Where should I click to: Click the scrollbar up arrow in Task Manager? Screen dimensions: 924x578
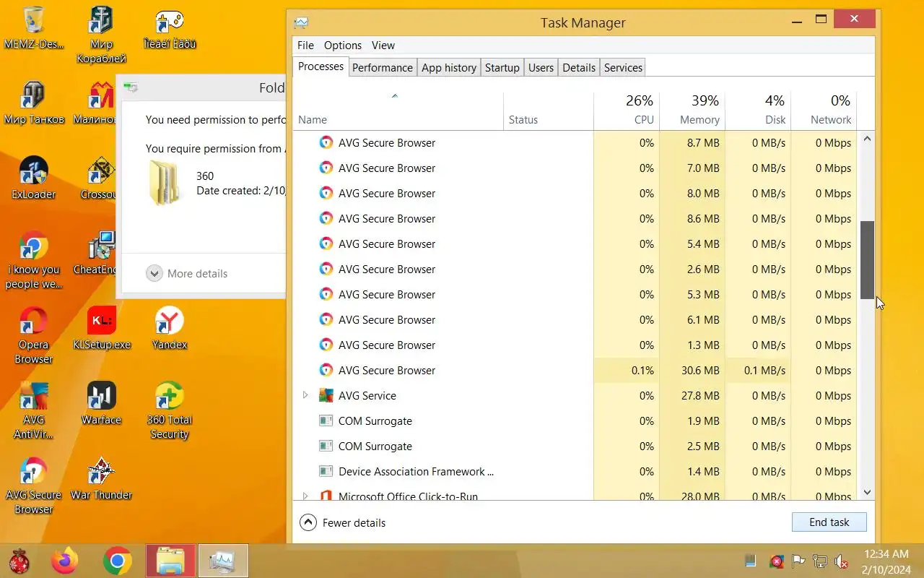tap(868, 138)
